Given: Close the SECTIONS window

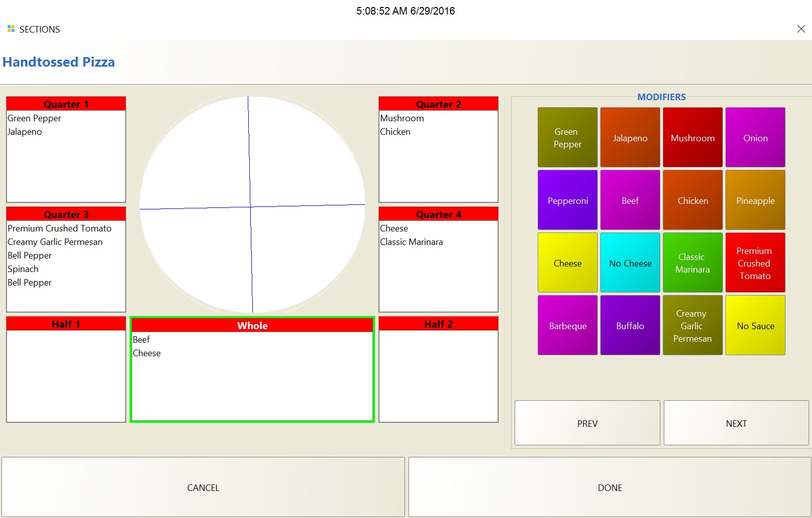Looking at the screenshot, I should point(801,29).
